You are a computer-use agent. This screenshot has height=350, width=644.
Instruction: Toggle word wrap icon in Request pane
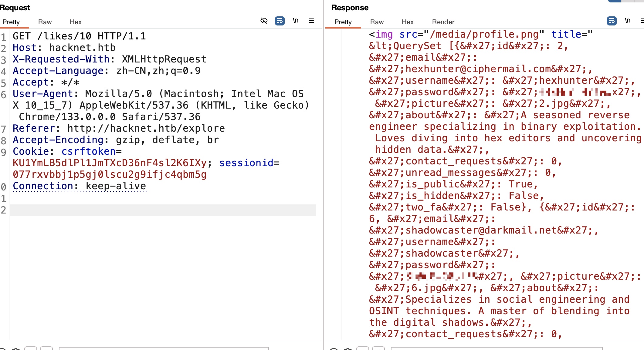[280, 21]
